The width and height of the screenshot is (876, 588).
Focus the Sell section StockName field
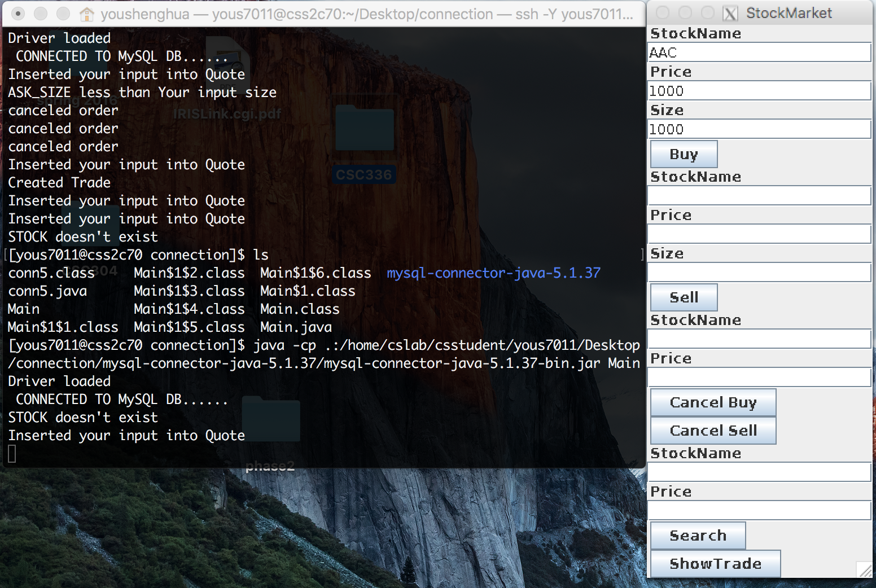pos(759,196)
